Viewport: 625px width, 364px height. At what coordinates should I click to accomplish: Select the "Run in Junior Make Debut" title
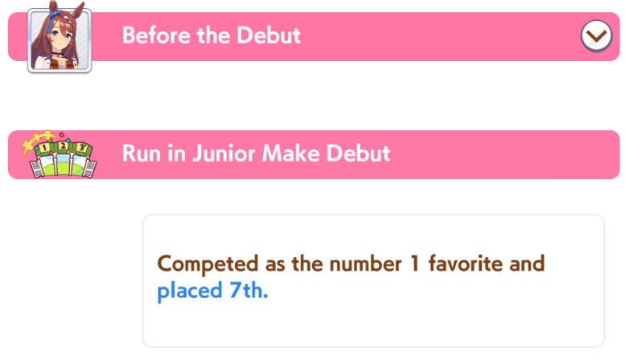(256, 153)
